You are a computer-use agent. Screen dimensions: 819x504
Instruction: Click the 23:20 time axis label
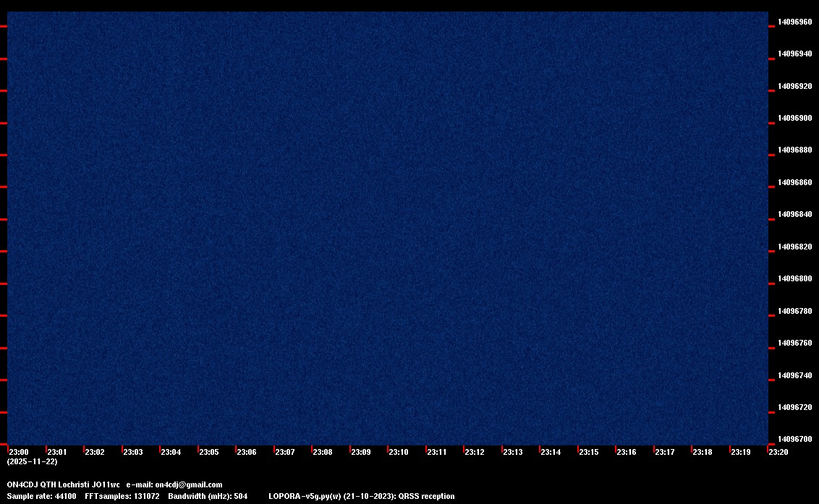778,452
